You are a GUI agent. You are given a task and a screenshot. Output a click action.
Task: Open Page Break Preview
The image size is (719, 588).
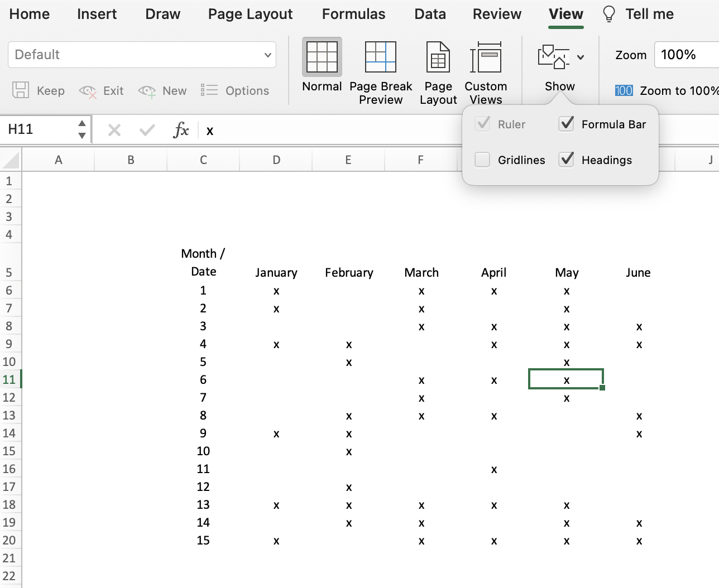(381, 73)
